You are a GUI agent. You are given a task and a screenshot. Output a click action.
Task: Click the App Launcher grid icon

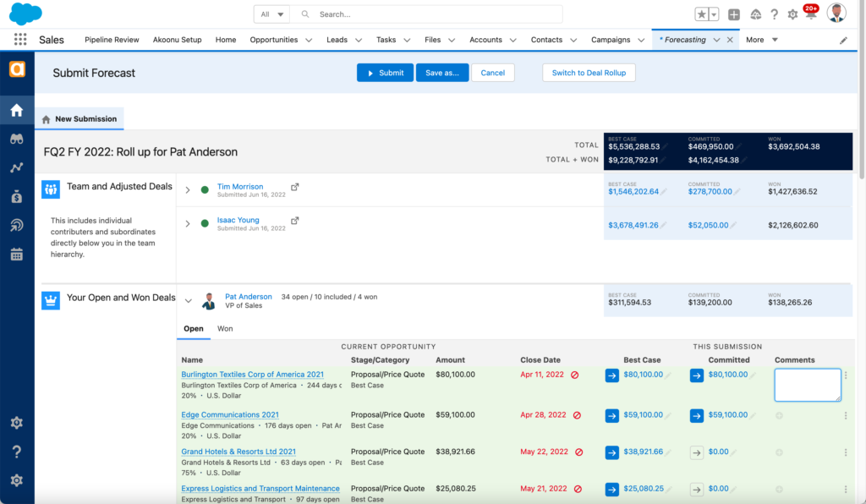pyautogui.click(x=20, y=40)
